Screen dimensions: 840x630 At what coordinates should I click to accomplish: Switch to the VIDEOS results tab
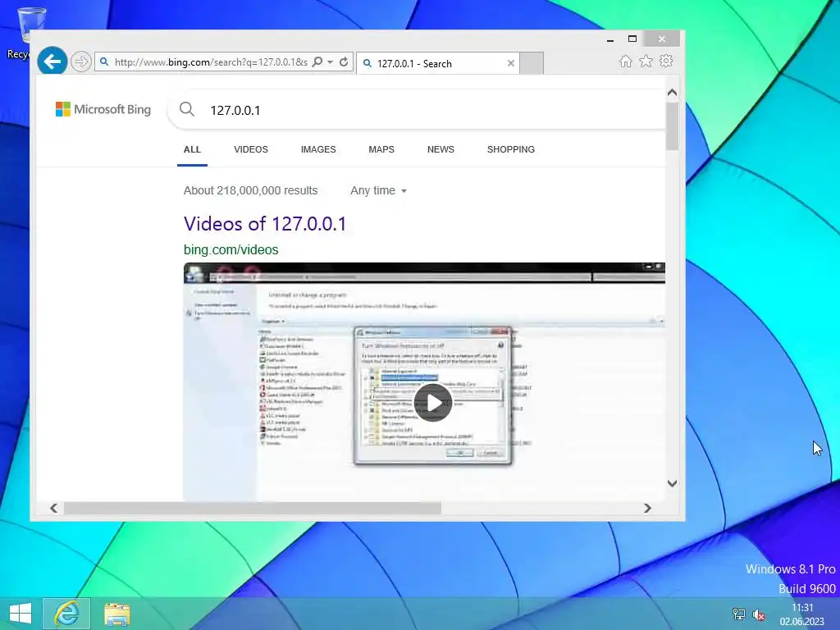251,149
